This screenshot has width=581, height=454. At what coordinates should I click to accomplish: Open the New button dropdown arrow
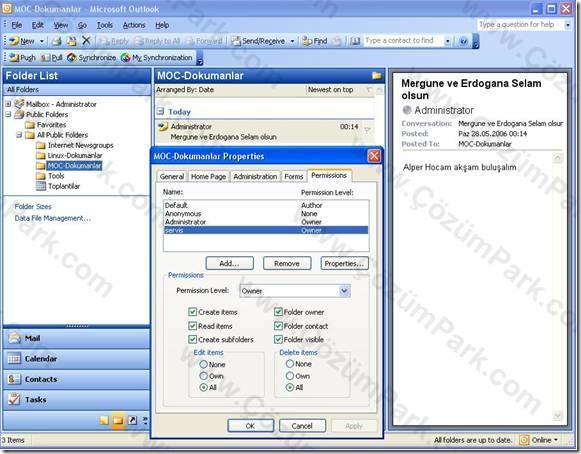pos(42,41)
